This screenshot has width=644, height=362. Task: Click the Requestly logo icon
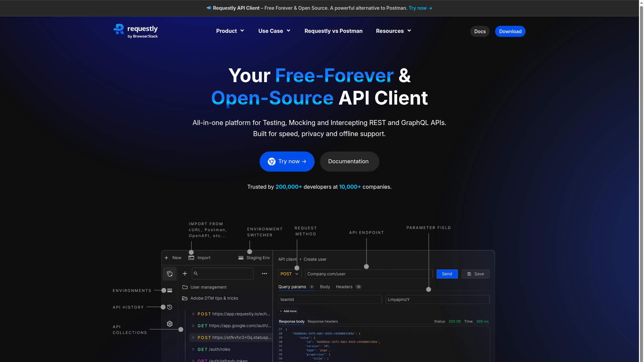coord(119,29)
